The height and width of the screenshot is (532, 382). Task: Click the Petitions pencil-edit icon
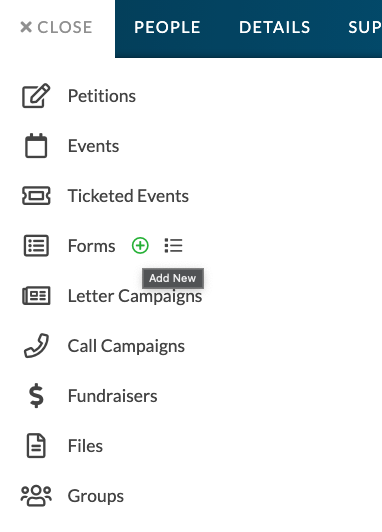pyautogui.click(x=36, y=96)
